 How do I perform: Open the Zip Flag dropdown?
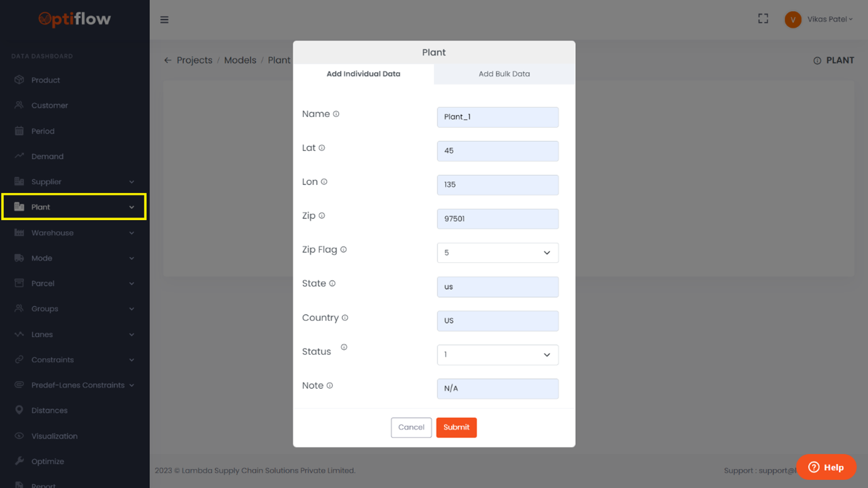click(497, 253)
